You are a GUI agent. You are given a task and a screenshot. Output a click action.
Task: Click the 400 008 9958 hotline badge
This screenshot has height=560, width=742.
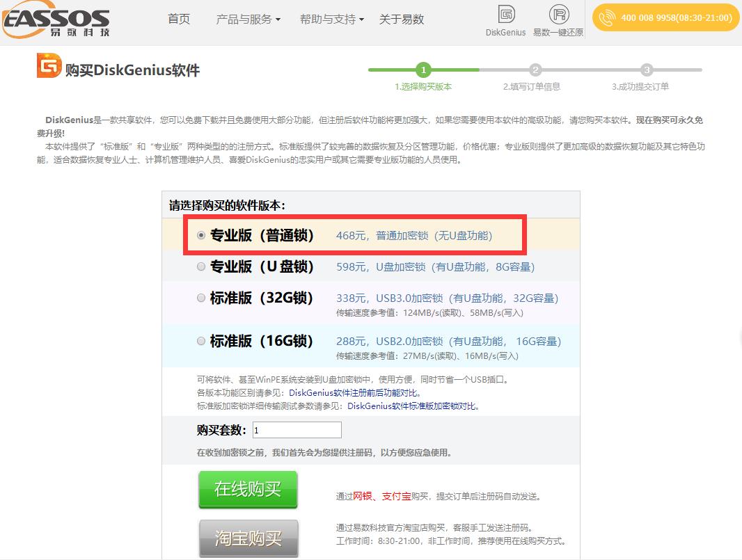pyautogui.click(x=666, y=18)
